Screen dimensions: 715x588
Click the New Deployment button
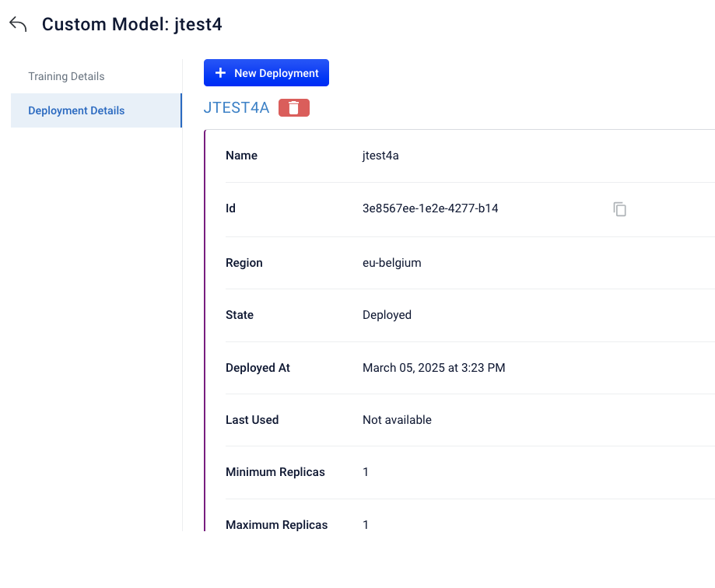(266, 73)
